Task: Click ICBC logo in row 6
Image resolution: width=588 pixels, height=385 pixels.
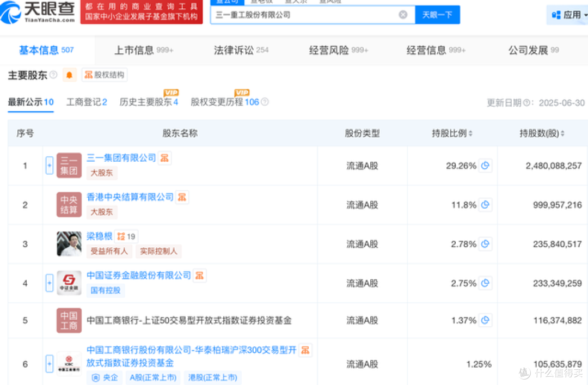Action: pos(69,364)
